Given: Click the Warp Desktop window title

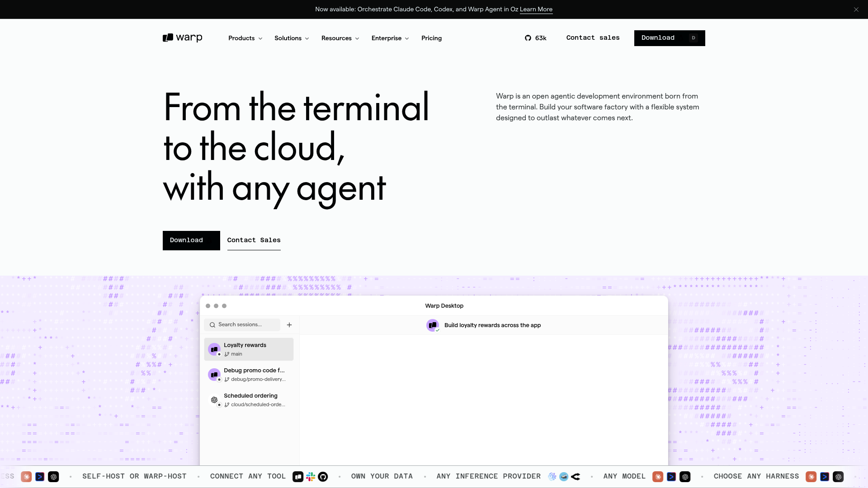Looking at the screenshot, I should (444, 306).
